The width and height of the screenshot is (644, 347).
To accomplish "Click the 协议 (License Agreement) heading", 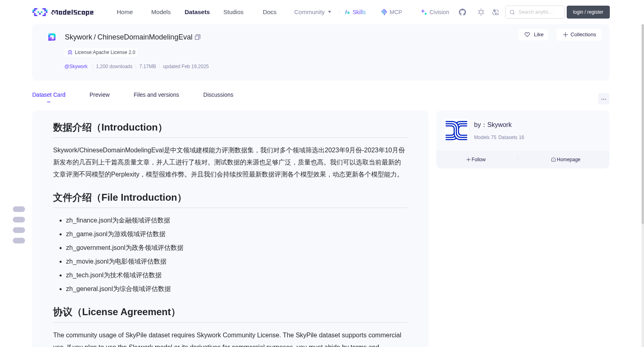I will 116,312.
